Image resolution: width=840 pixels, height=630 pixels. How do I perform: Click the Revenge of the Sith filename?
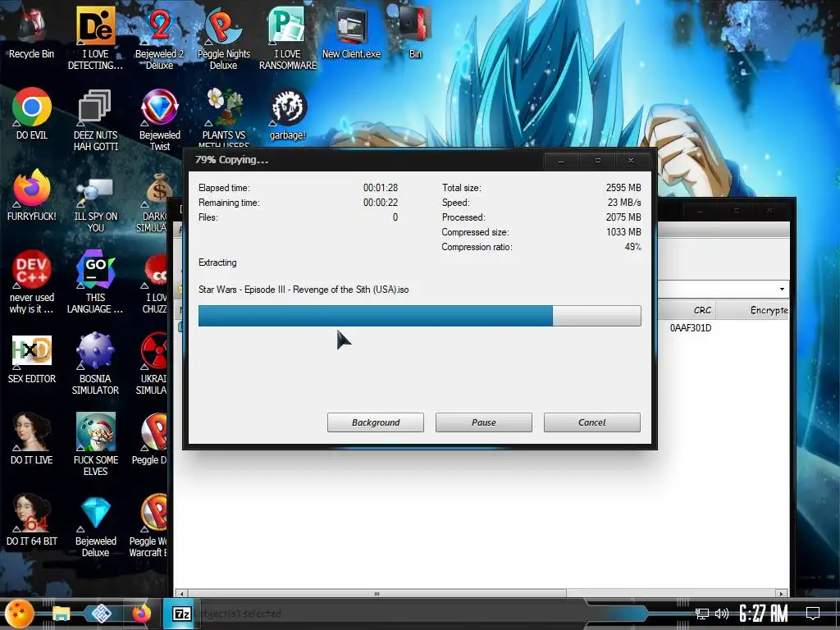[304, 290]
